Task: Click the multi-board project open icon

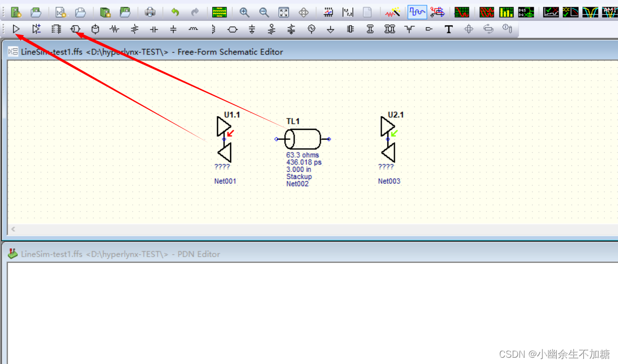Action: pos(125,12)
